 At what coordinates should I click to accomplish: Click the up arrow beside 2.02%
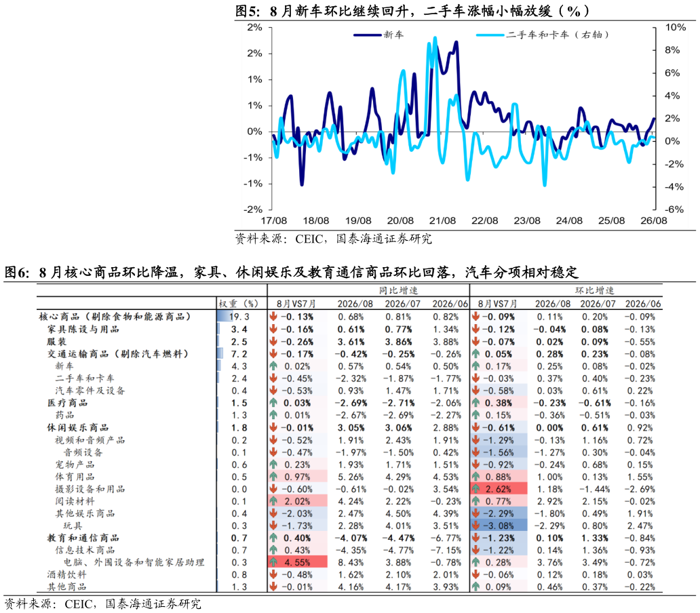pyautogui.click(x=273, y=501)
